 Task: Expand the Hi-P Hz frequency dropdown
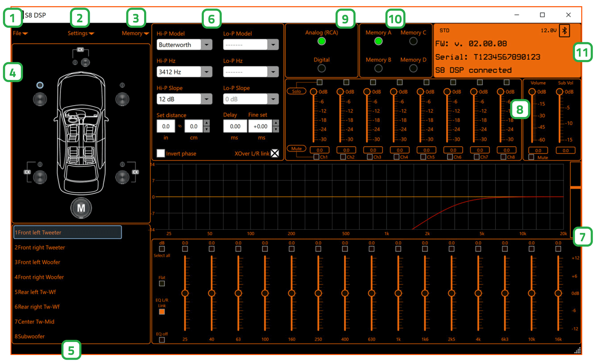(207, 72)
